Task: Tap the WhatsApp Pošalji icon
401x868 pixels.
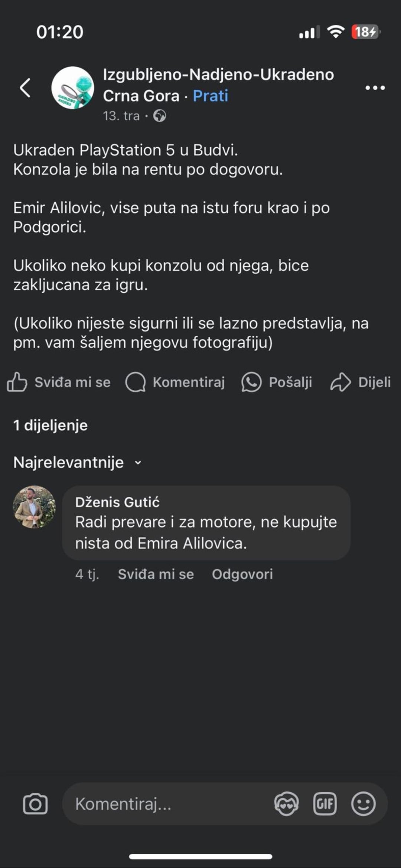Action: pos(251,382)
